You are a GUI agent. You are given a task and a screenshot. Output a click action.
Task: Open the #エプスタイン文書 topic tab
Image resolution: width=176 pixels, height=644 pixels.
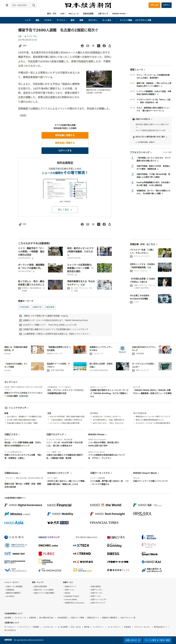tap(143, 20)
